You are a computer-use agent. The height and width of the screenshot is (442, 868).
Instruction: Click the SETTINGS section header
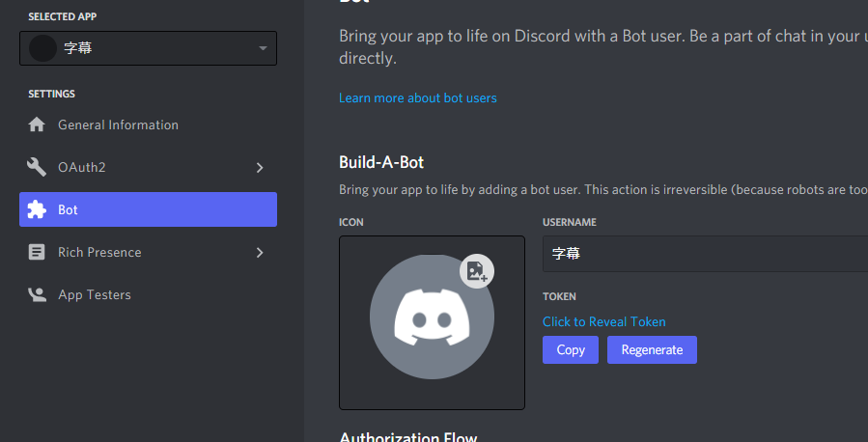[51, 94]
